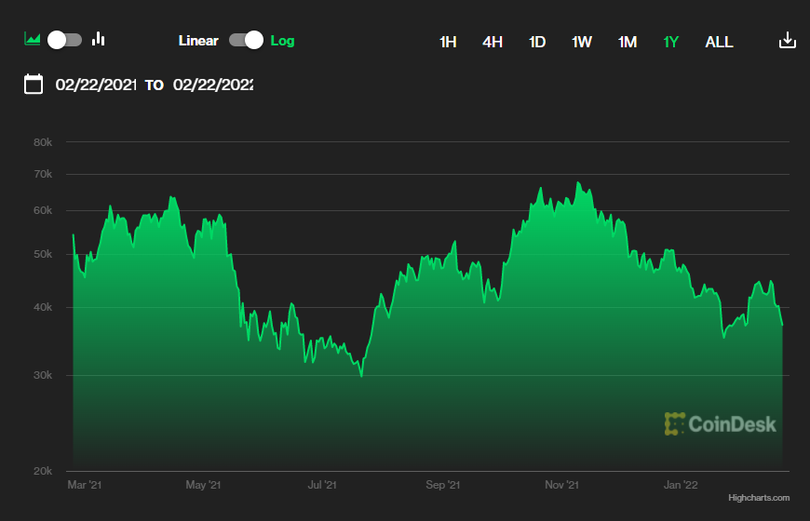Show ALL time price history
This screenshot has width=810, height=521.
pos(719,42)
